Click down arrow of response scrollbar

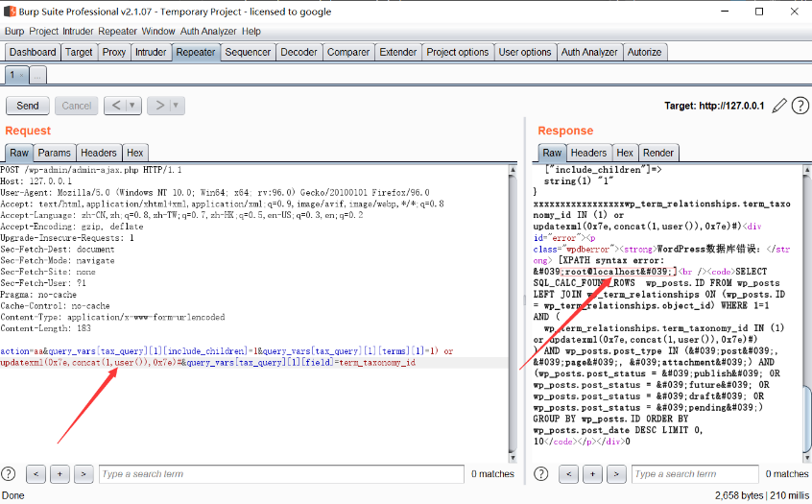807,458
